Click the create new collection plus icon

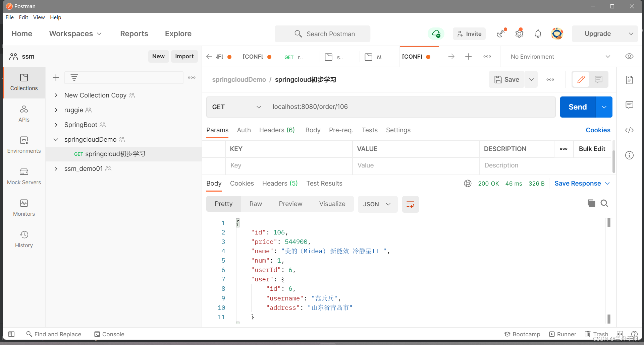pos(56,78)
